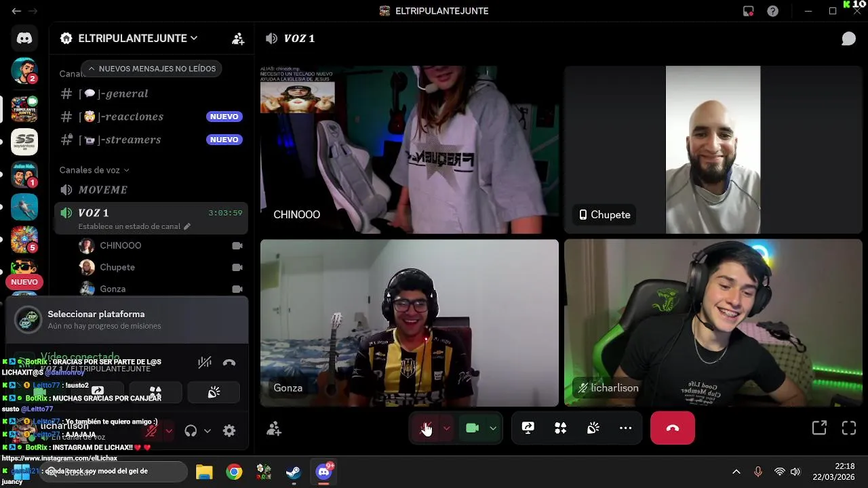Open the SS server icon
Image resolution: width=868 pixels, height=488 pixels.
(24, 142)
